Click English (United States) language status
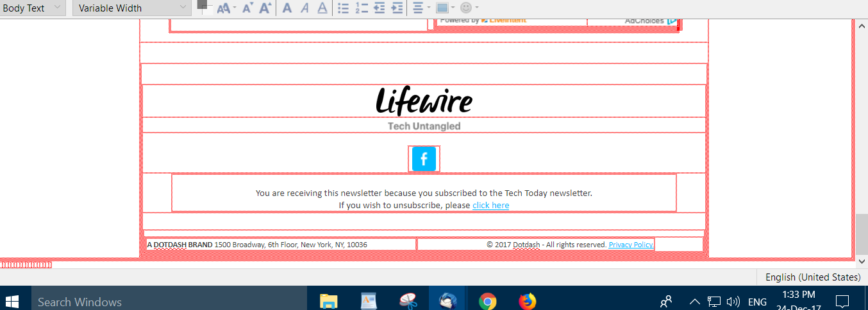Screen dimensions: 868x310 coord(812,277)
